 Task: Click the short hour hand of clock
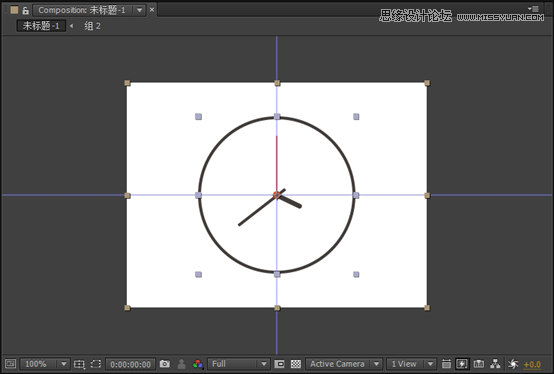[290, 201]
